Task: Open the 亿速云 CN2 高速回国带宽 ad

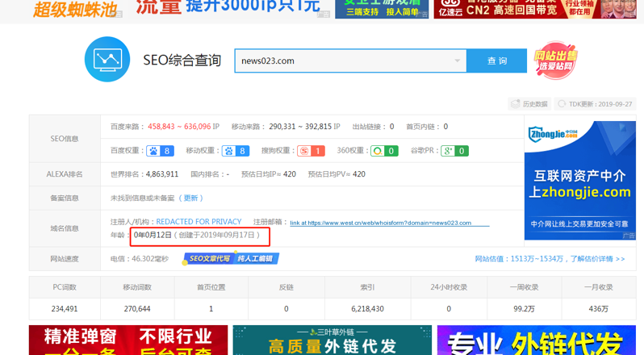Action: coord(535,9)
